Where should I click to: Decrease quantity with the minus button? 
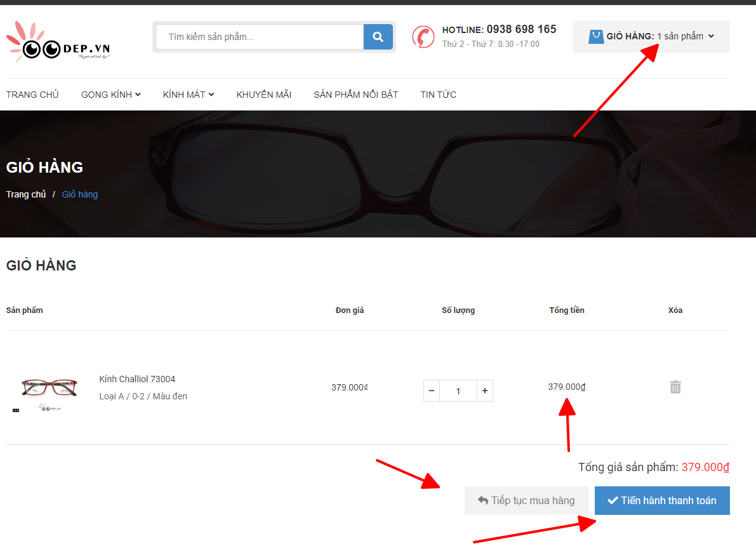point(432,390)
